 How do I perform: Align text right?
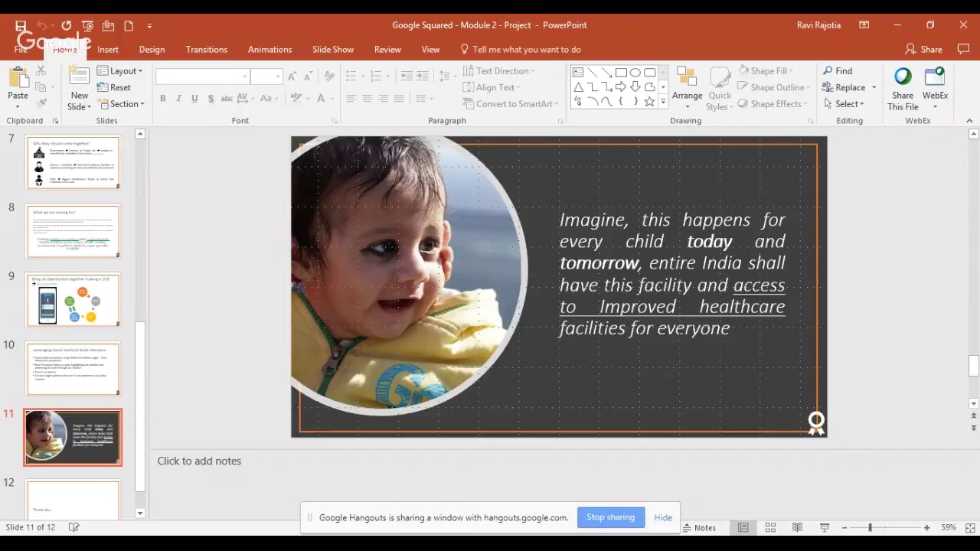tap(384, 99)
